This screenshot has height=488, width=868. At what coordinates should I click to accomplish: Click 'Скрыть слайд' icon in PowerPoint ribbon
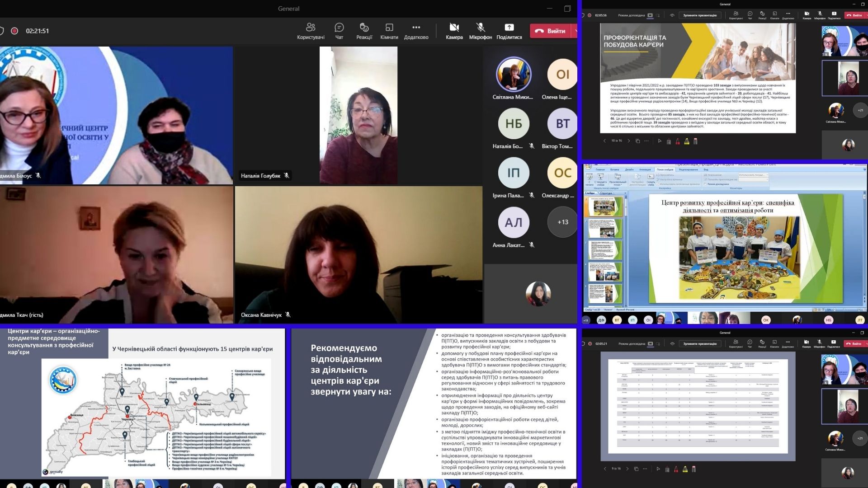point(651,178)
